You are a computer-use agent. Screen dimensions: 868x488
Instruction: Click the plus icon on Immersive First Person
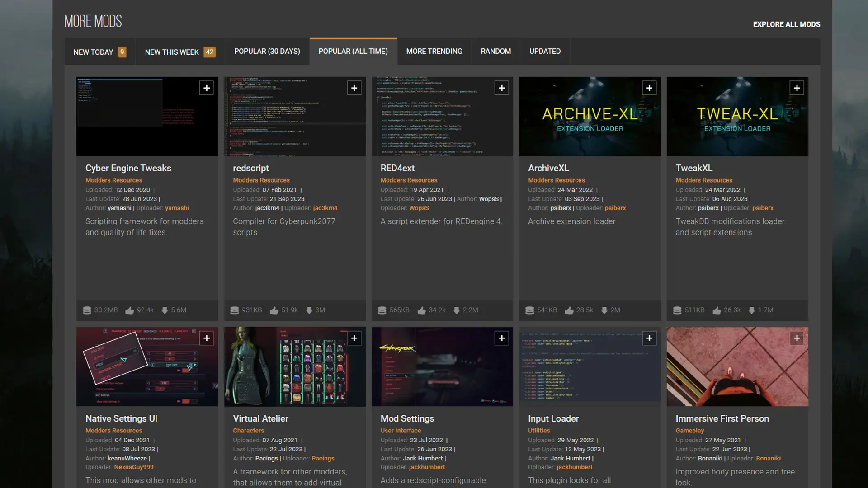797,338
